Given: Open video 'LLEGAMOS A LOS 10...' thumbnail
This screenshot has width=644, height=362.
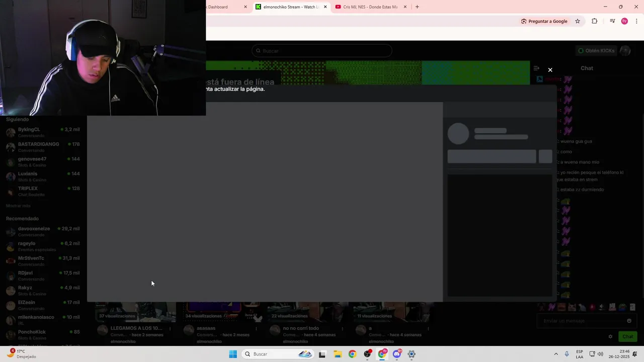Looking at the screenshot, I should [136, 312].
